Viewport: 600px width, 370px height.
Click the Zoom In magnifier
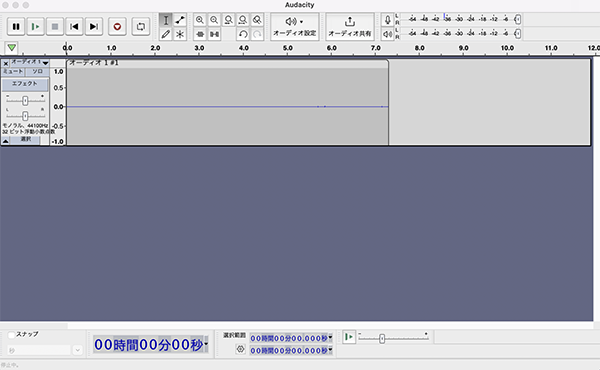click(x=199, y=20)
